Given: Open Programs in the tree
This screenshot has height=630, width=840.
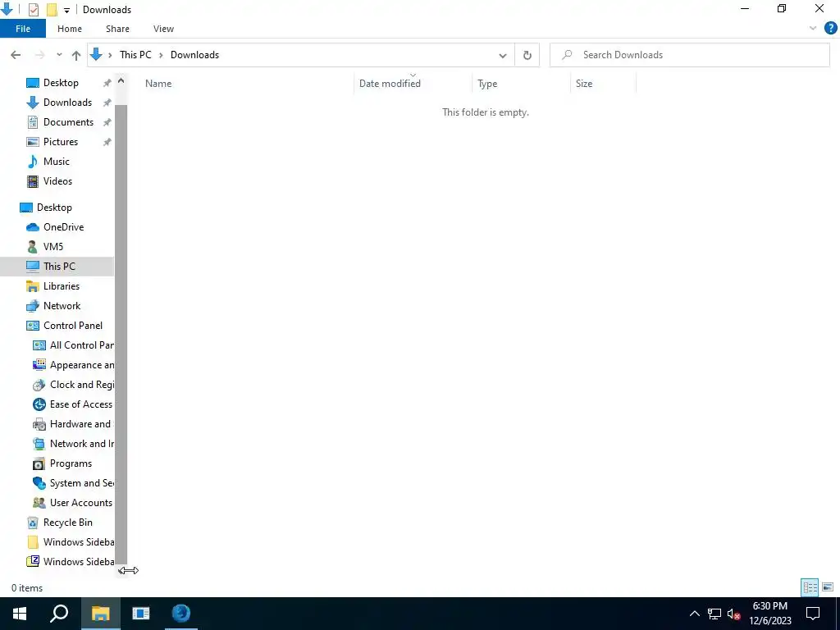Looking at the screenshot, I should 71,463.
